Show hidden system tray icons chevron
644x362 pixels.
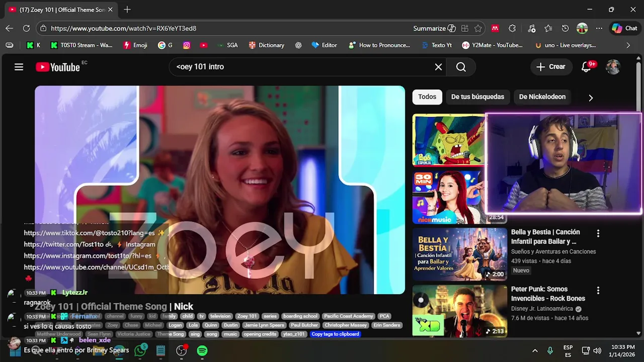click(x=535, y=350)
